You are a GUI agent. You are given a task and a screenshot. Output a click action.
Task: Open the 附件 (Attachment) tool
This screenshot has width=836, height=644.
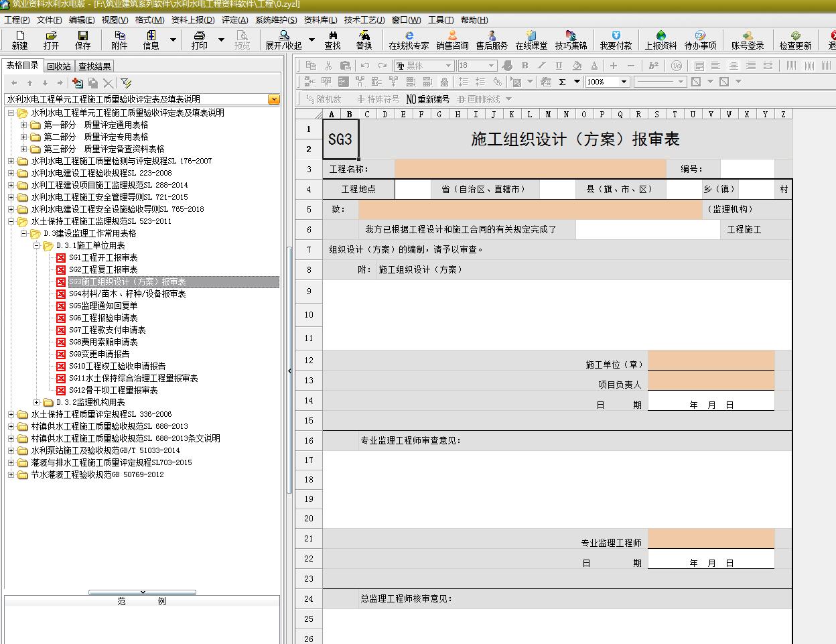point(119,40)
